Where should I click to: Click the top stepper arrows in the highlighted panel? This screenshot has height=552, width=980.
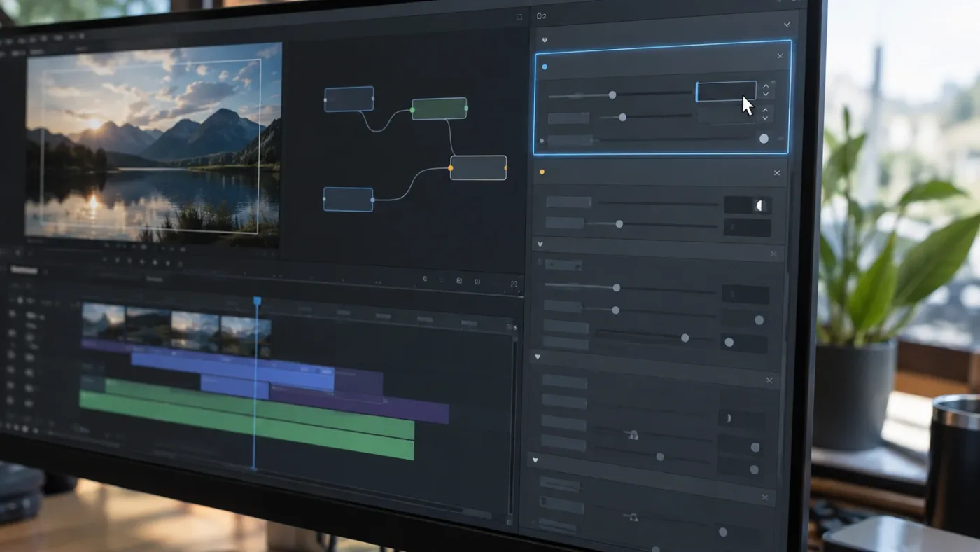[x=766, y=90]
